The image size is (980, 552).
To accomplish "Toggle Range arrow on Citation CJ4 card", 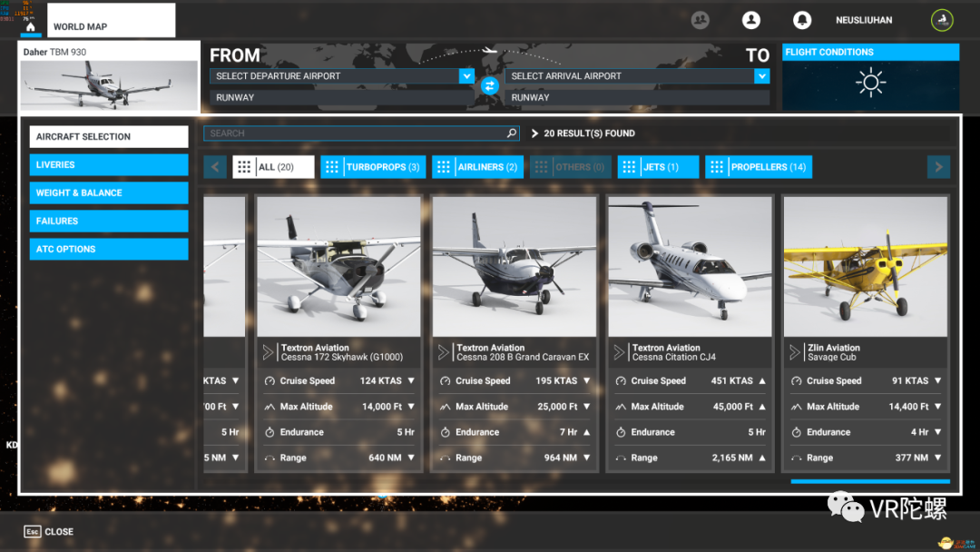I will click(x=762, y=458).
